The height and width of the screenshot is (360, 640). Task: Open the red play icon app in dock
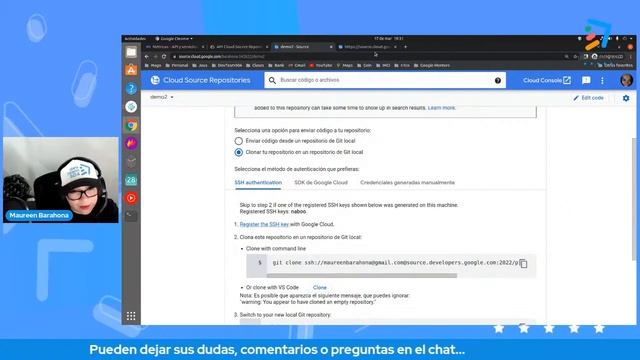click(131, 198)
